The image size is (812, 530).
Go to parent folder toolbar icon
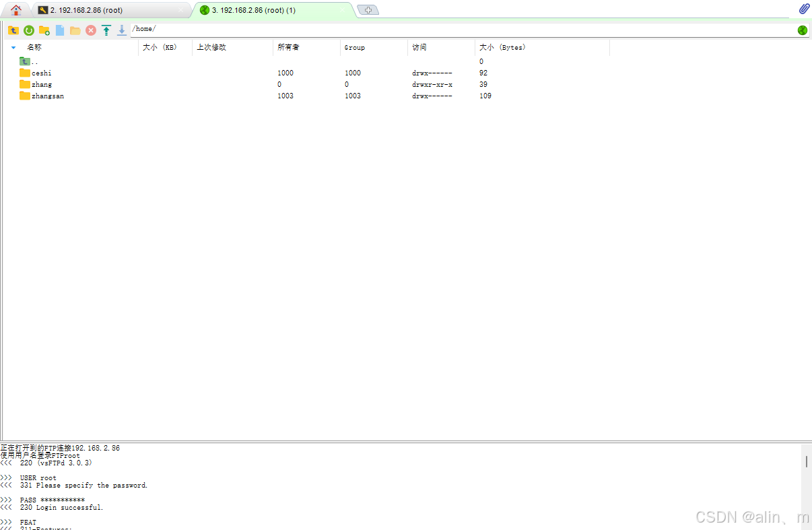pos(13,30)
